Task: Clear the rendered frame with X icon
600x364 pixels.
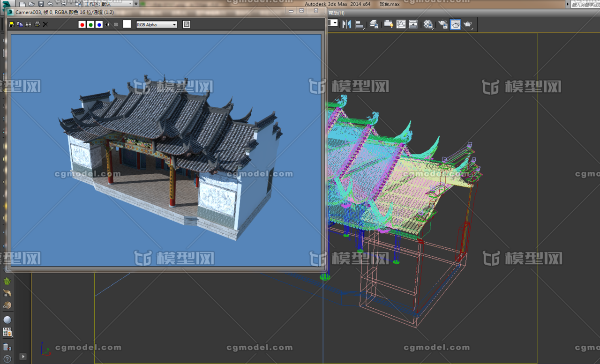Action: pos(45,24)
